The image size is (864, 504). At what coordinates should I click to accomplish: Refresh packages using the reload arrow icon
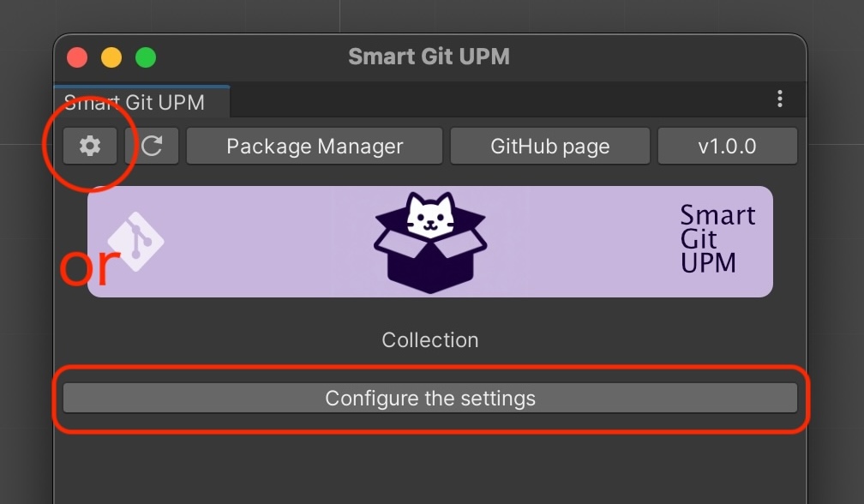[x=152, y=145]
